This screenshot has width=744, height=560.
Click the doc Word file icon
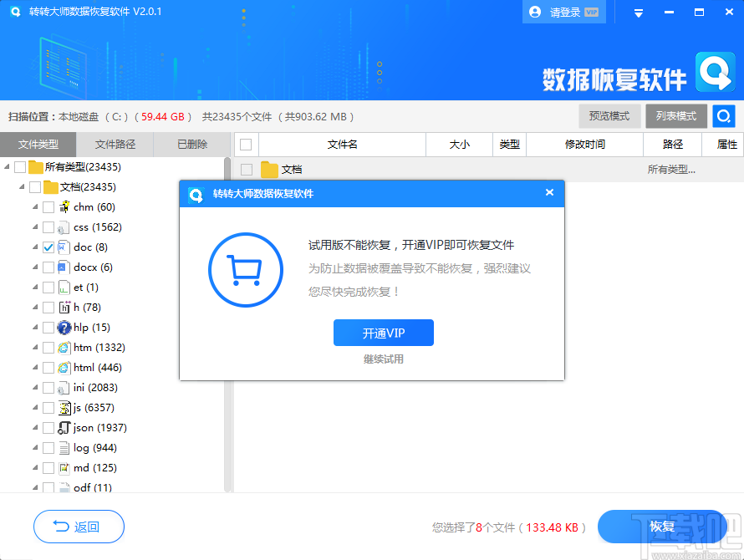point(64,247)
